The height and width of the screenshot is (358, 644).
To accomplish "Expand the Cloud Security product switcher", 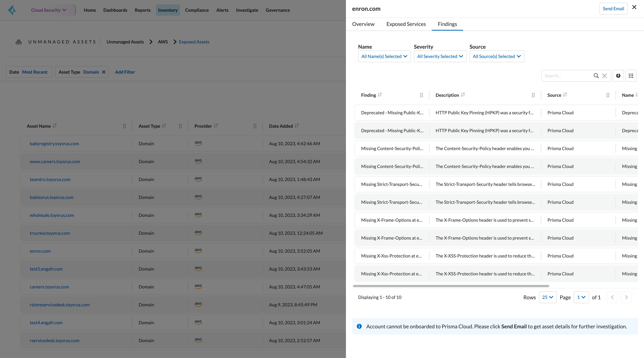I will coord(49,10).
